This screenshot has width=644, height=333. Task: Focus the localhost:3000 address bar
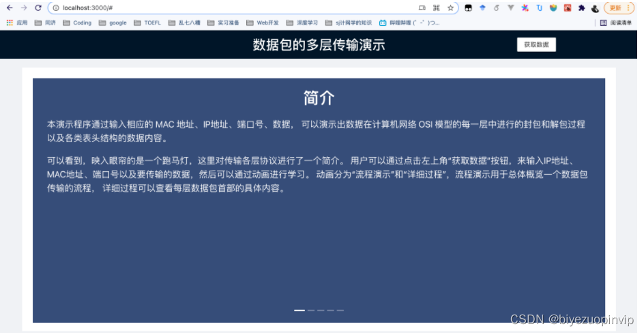(x=253, y=8)
